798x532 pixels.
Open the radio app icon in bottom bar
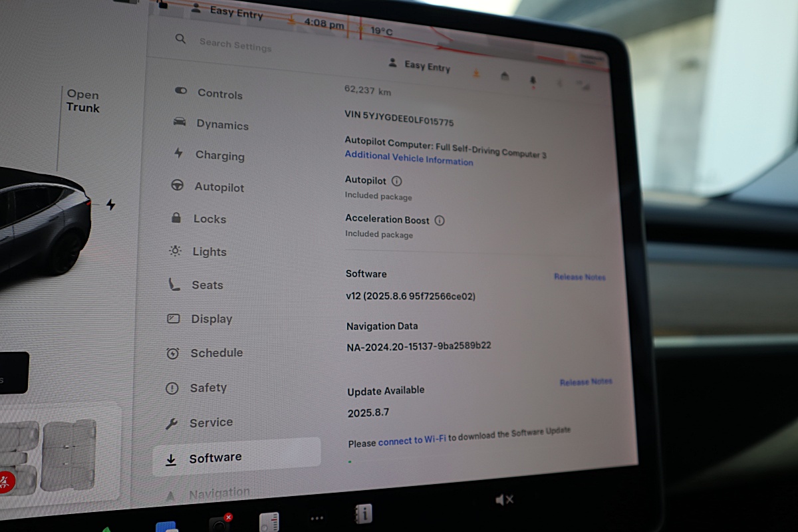tap(269, 521)
